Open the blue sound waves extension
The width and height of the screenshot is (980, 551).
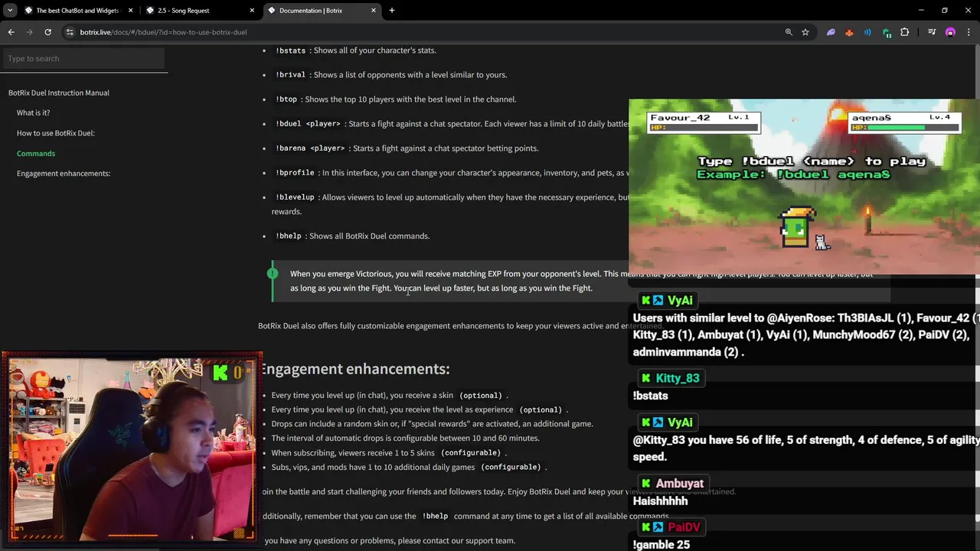867,32
